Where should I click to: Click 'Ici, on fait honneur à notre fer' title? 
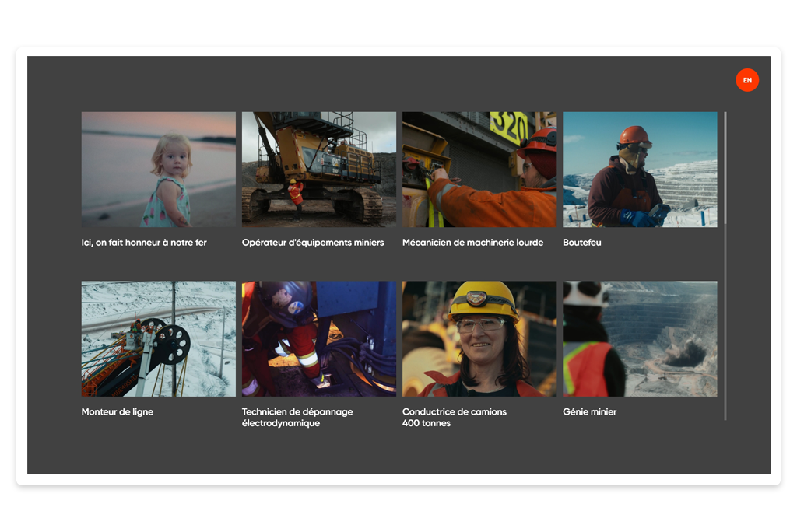point(144,243)
